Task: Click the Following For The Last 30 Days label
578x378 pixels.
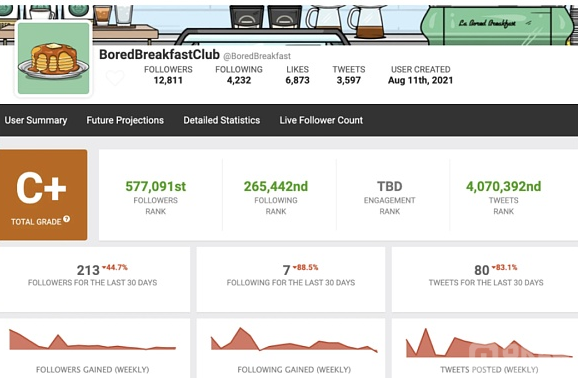Action: click(291, 283)
